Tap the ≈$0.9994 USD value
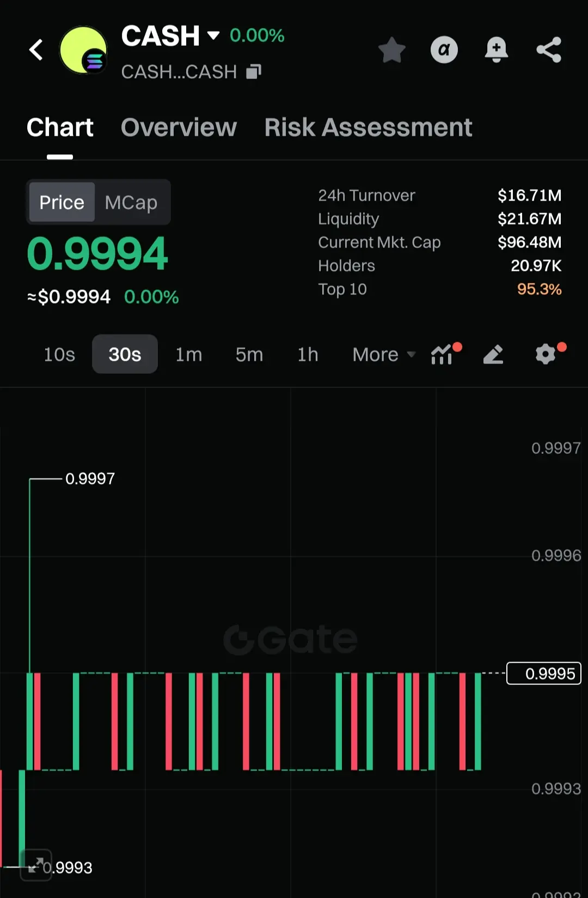This screenshot has width=588, height=898. pyautogui.click(x=69, y=297)
